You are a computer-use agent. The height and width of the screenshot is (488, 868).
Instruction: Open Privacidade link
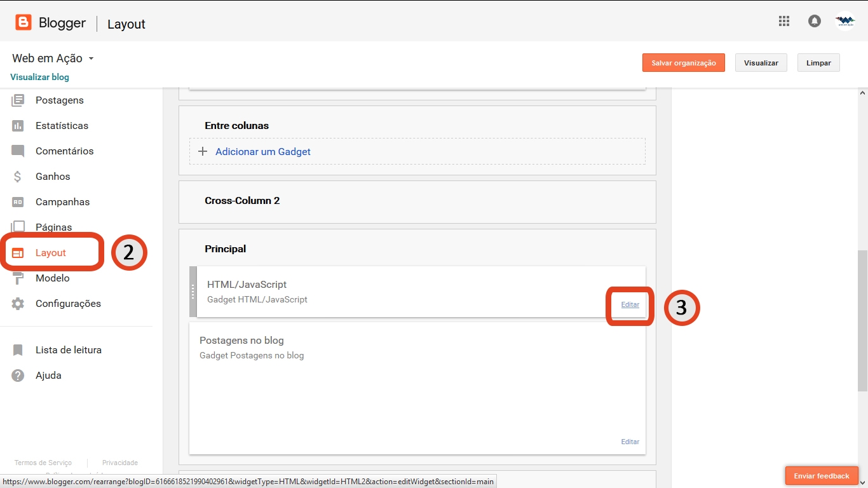(x=120, y=463)
